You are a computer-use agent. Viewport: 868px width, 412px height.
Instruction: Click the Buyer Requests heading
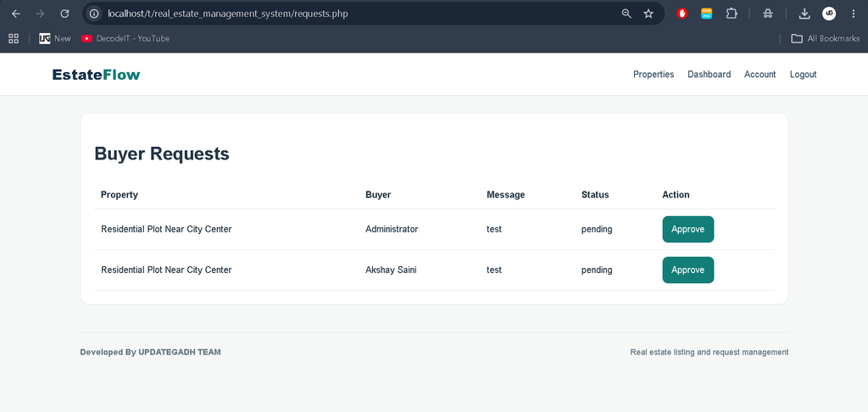[162, 153]
